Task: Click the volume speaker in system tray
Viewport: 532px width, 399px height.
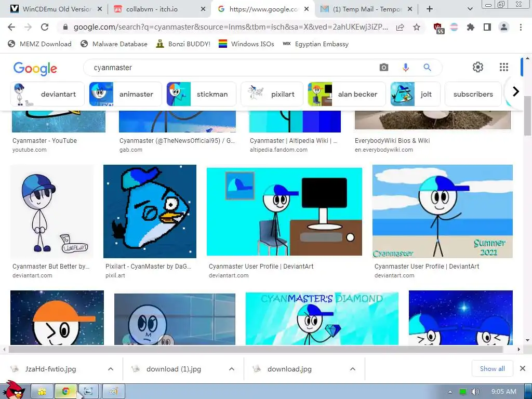Action: 475,392
